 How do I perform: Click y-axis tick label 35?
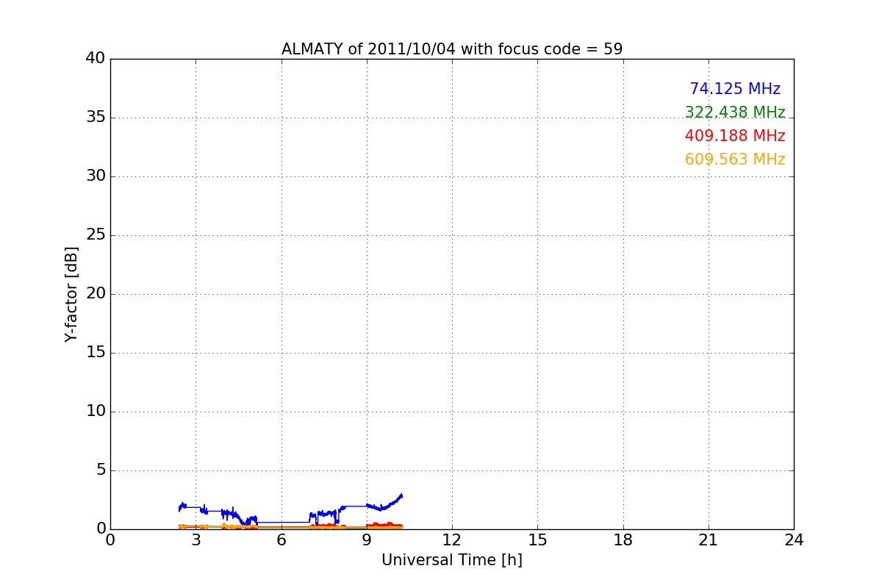(96, 118)
